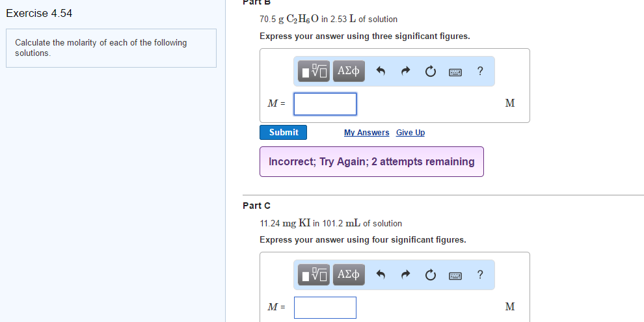This screenshot has height=322, width=644.
Task: Click the Part C problem statement '11.24 mg KI'
Action: 330,223
